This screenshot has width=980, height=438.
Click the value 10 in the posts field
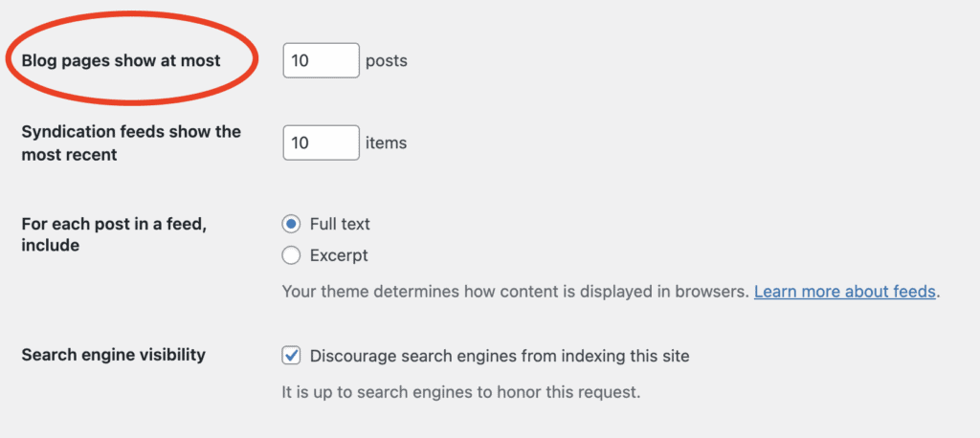pos(300,61)
